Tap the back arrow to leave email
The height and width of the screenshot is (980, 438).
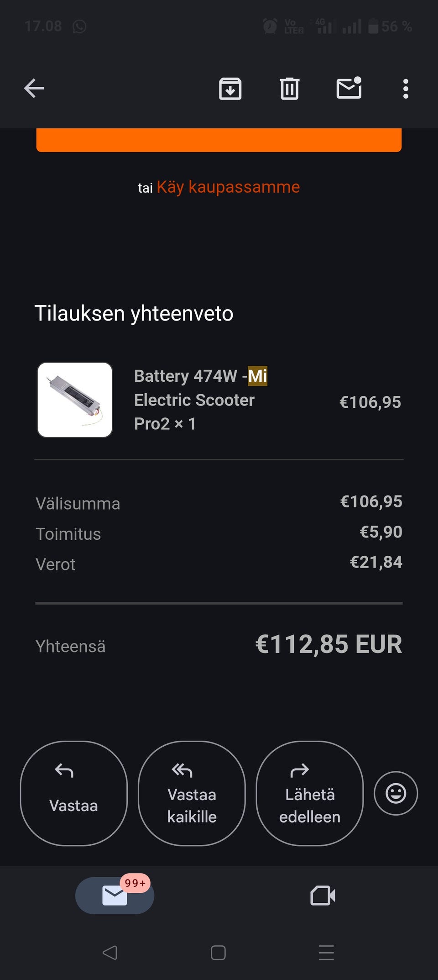(34, 88)
